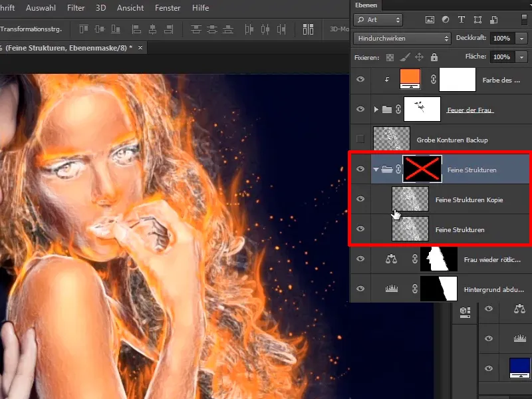Click align left edges icon

tap(136, 29)
